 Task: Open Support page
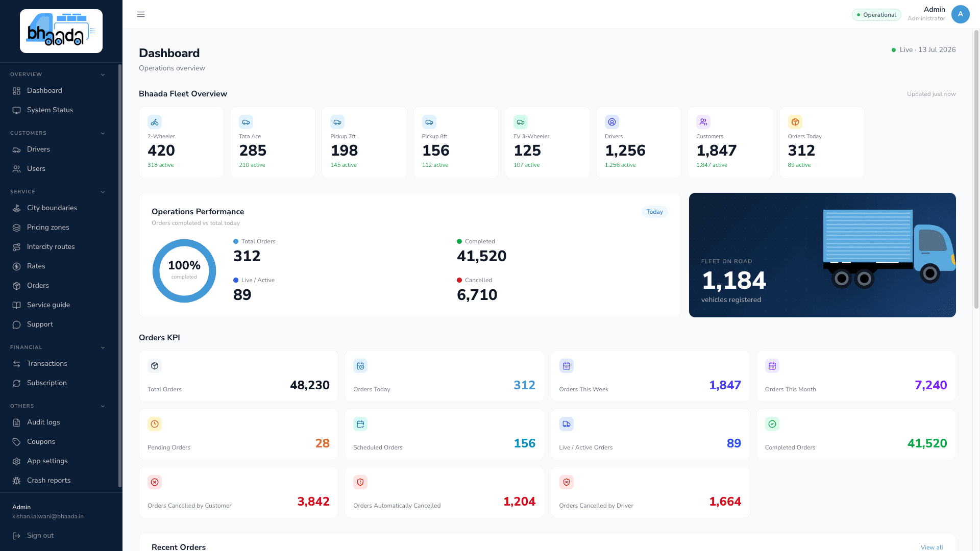(59, 324)
